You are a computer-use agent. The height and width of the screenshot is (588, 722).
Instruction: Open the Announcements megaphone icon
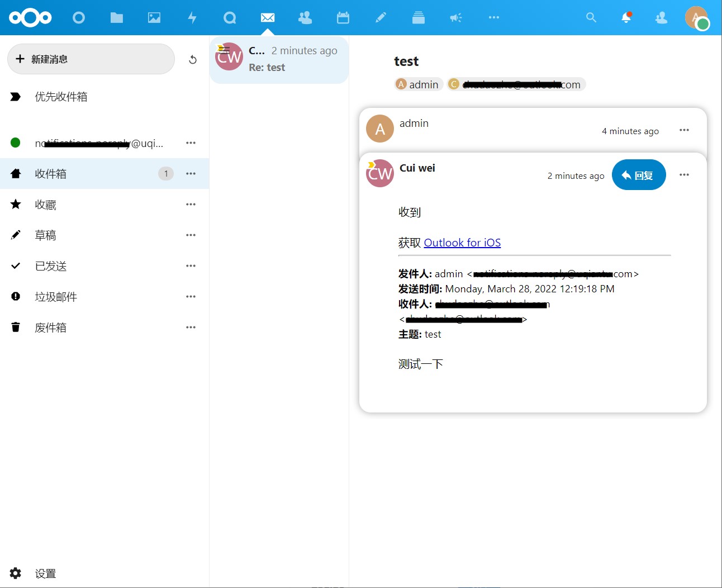456,18
